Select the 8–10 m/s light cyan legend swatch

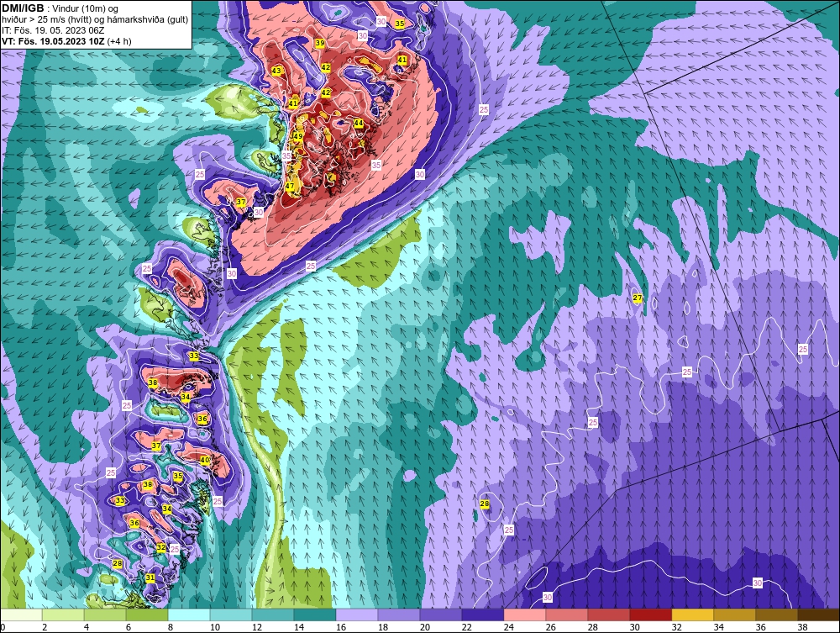pos(188,615)
